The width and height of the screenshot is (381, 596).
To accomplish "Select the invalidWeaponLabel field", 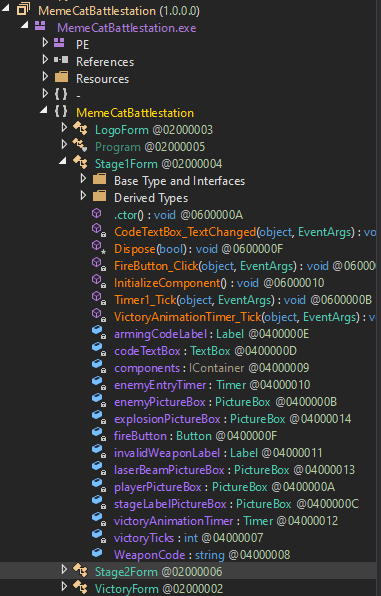I will coord(218,453).
